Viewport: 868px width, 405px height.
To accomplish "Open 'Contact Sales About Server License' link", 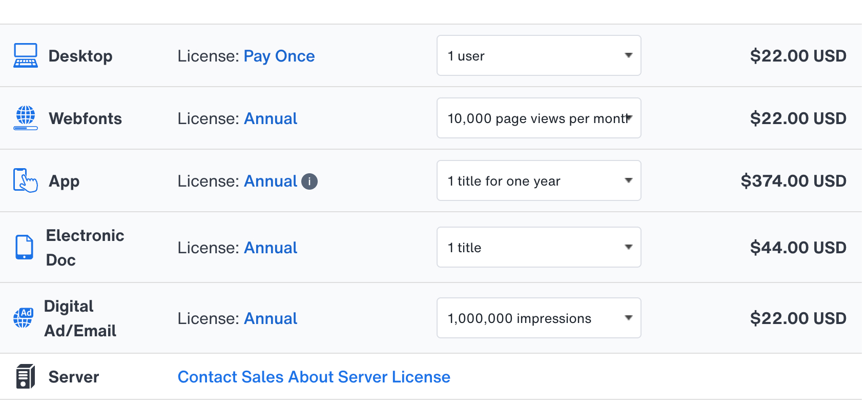I will pyautogui.click(x=314, y=377).
